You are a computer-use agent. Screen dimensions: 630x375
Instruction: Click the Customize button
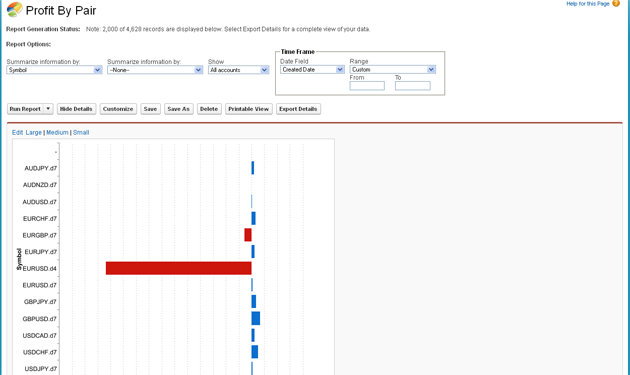118,109
